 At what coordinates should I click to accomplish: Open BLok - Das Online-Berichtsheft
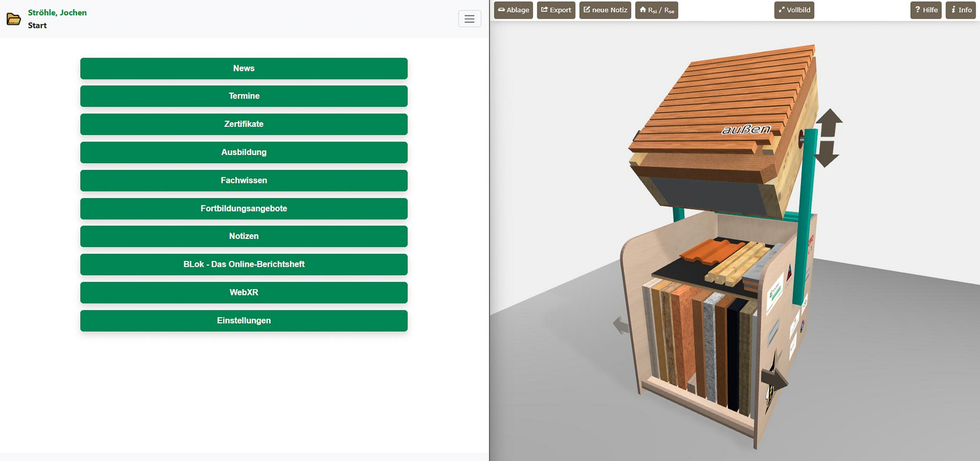[243, 264]
